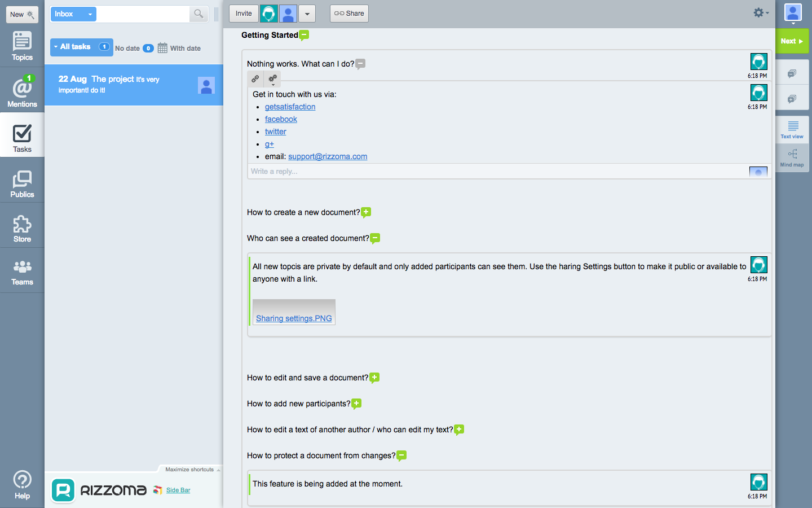This screenshot has height=508, width=812.
Task: Open the Store puzzle icon
Action: (x=22, y=229)
